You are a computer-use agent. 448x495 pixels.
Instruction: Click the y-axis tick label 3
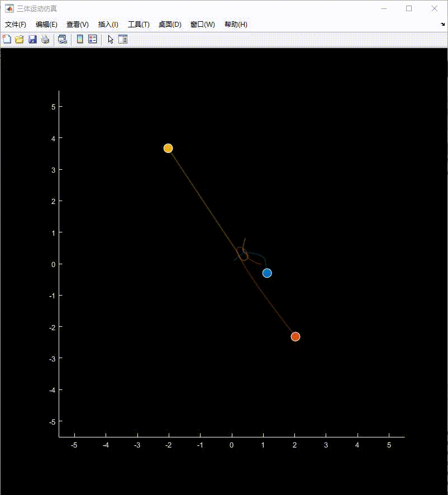click(x=54, y=170)
